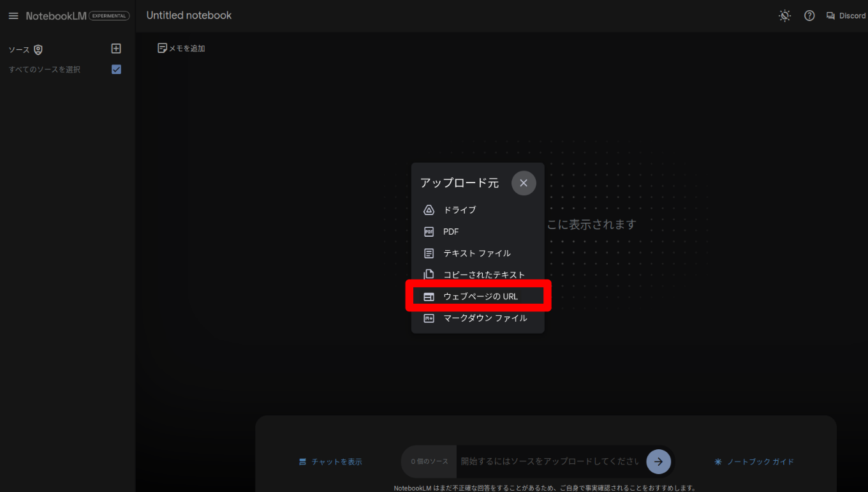Choose PDF from the upload menu
868x492 pixels.
click(x=450, y=231)
